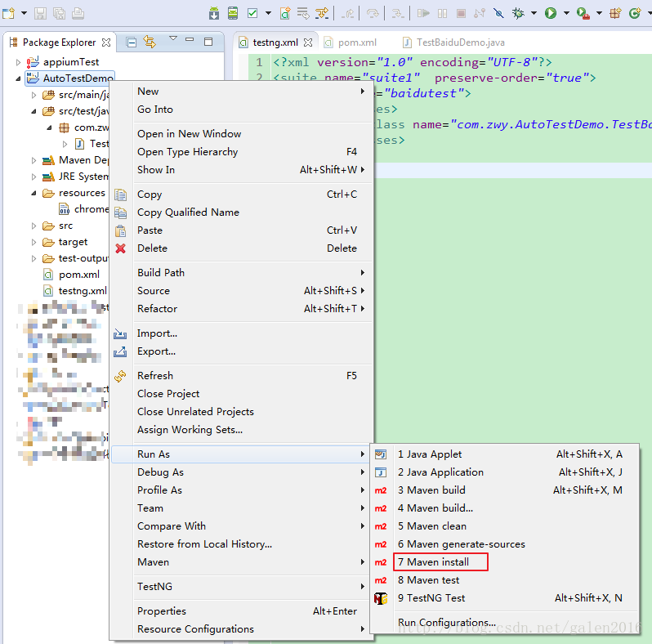Expand the Maven Dependencies node
652x644 pixels.
tap(33, 160)
